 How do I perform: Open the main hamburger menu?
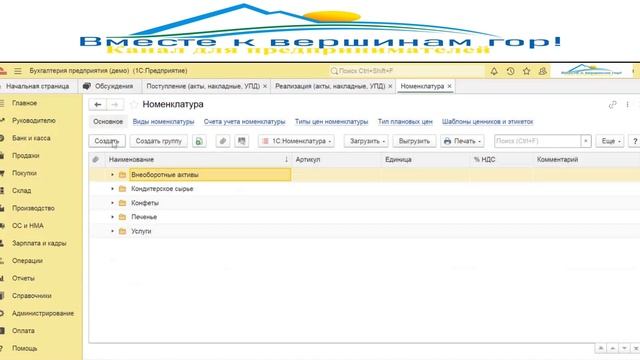(18, 71)
